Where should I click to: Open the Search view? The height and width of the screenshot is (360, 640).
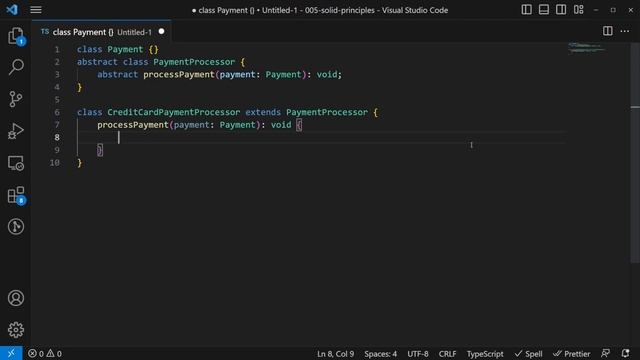click(x=16, y=67)
